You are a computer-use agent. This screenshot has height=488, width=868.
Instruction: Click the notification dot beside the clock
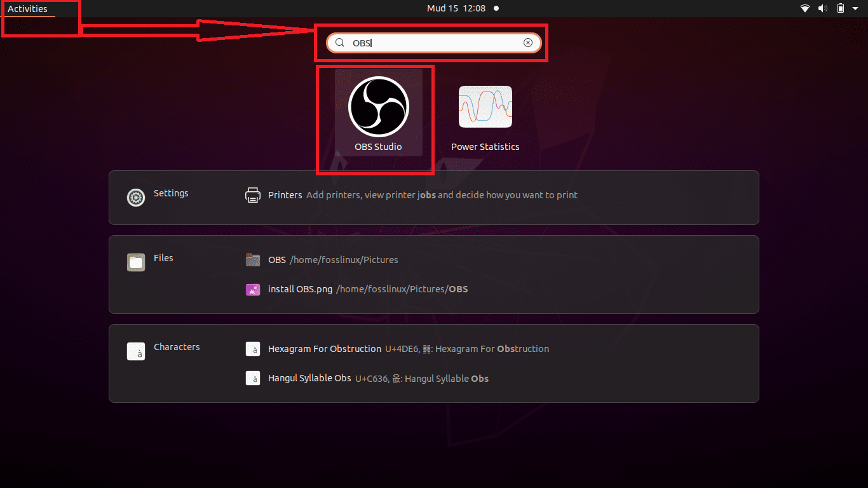tap(496, 8)
